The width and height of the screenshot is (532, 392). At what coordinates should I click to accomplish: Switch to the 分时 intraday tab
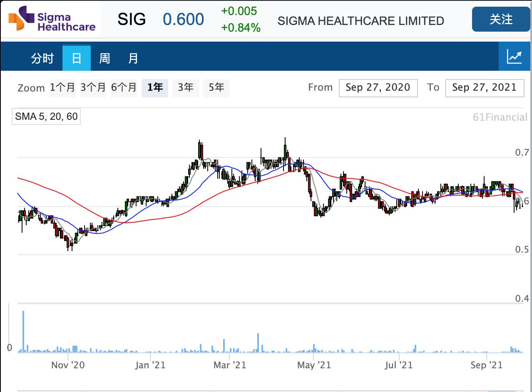42,58
